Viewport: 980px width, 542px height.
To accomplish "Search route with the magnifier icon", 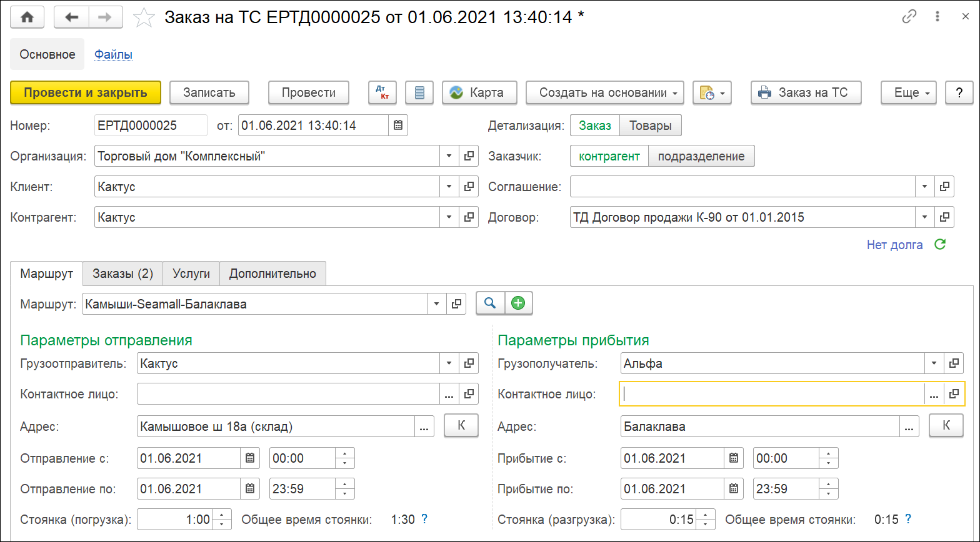I will coord(491,303).
